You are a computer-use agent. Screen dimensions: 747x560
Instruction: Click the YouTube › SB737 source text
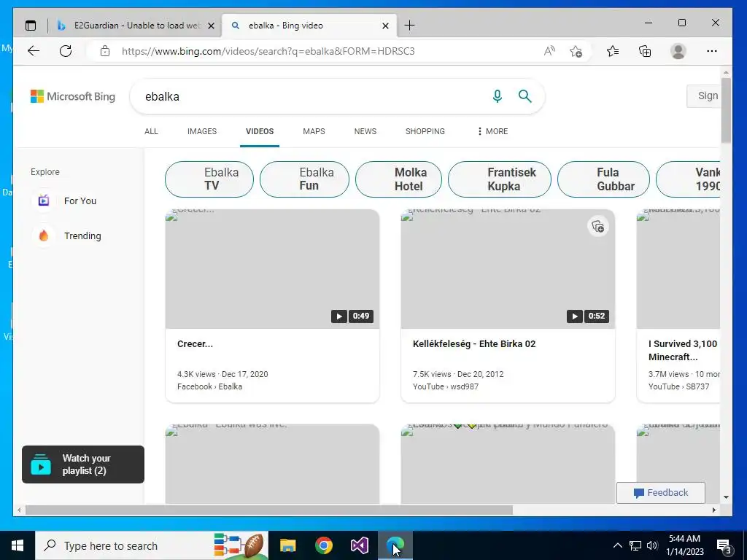678,386
